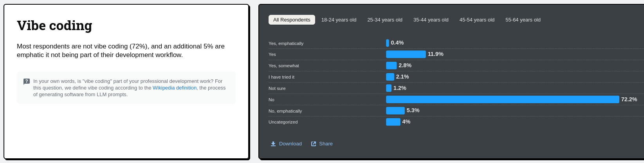This screenshot has height=163, width=644.
Task: Click the "No, emphatically" 5.3% bar
Action: pyautogui.click(x=395, y=111)
